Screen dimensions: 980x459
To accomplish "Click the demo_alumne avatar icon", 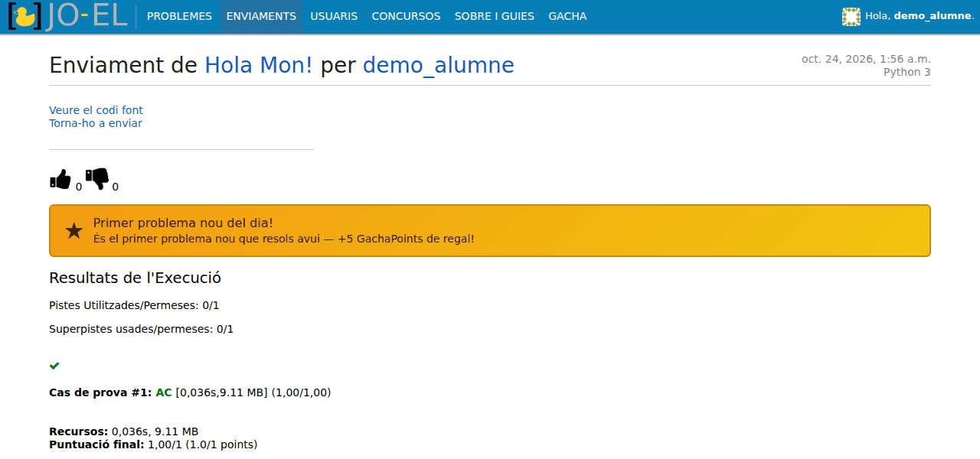I will coord(851,16).
